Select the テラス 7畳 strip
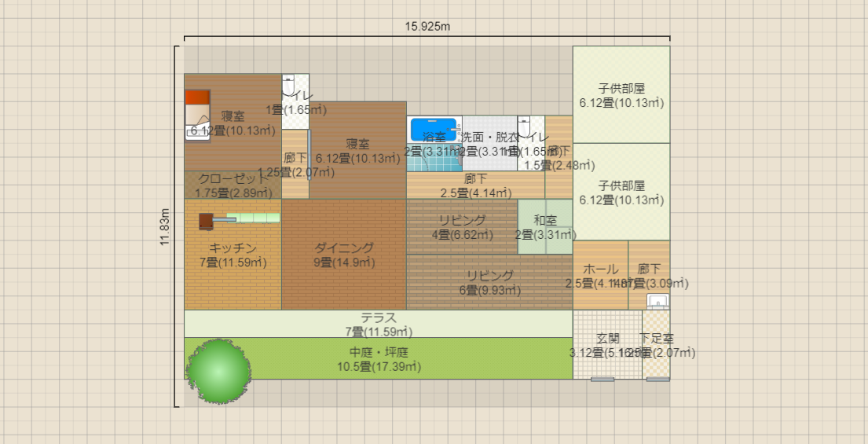This screenshot has height=444, width=868. coord(379,324)
